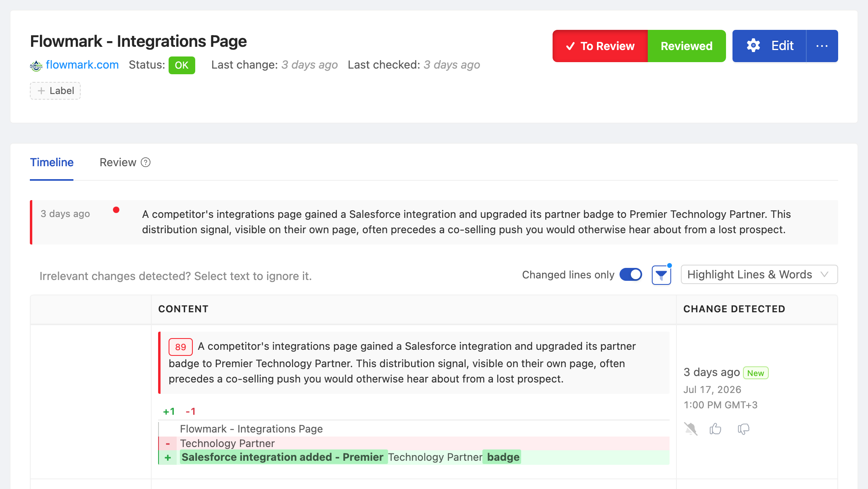
Task: Click the Last checked: 3 days ago text
Action: tap(414, 65)
